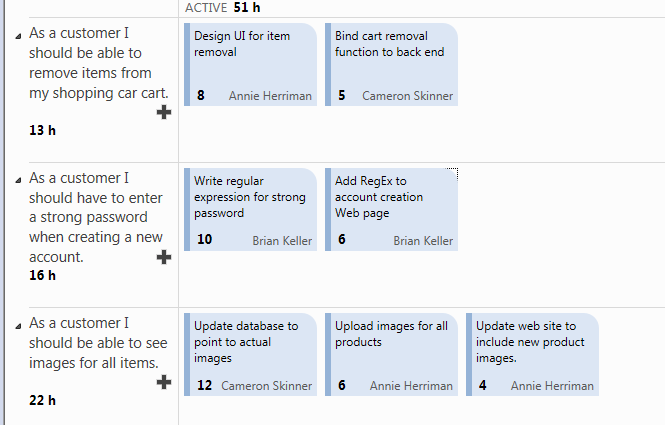Select Add RegEx to account creation card
This screenshot has width=665, height=425.
point(391,210)
